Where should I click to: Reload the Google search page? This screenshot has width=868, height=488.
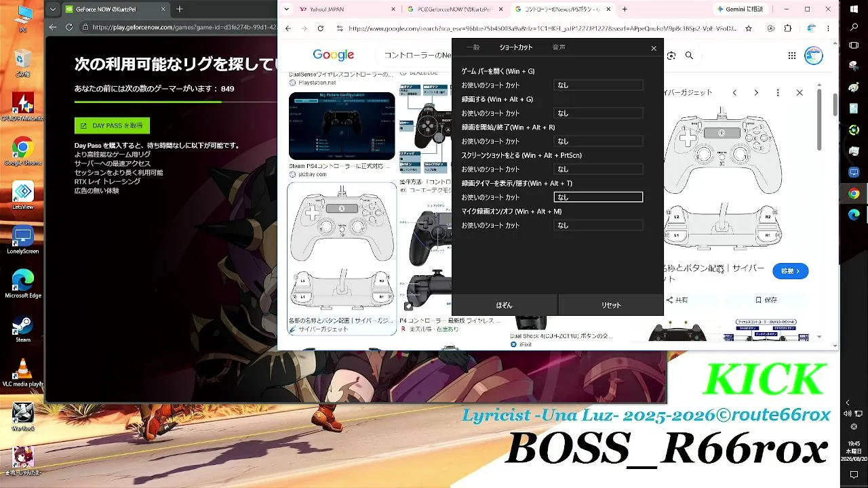pos(320,28)
